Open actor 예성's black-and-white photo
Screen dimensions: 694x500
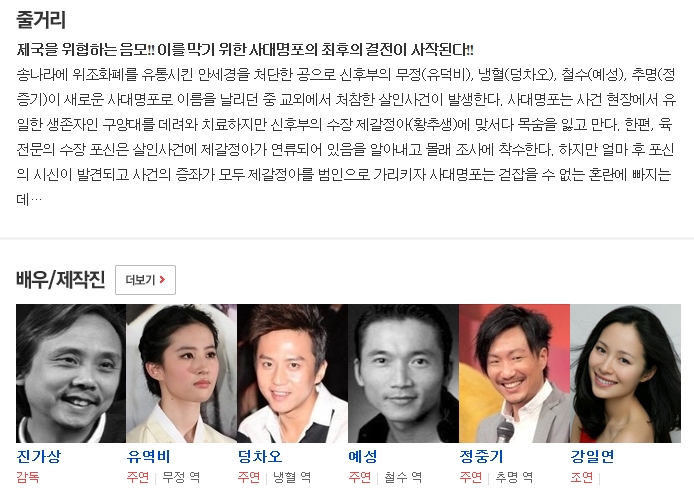(x=404, y=373)
